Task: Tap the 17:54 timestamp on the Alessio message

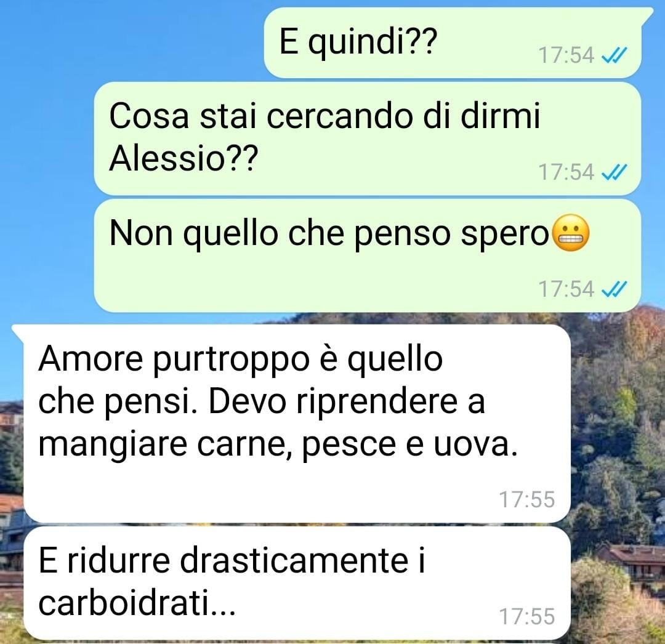Action: click(566, 172)
